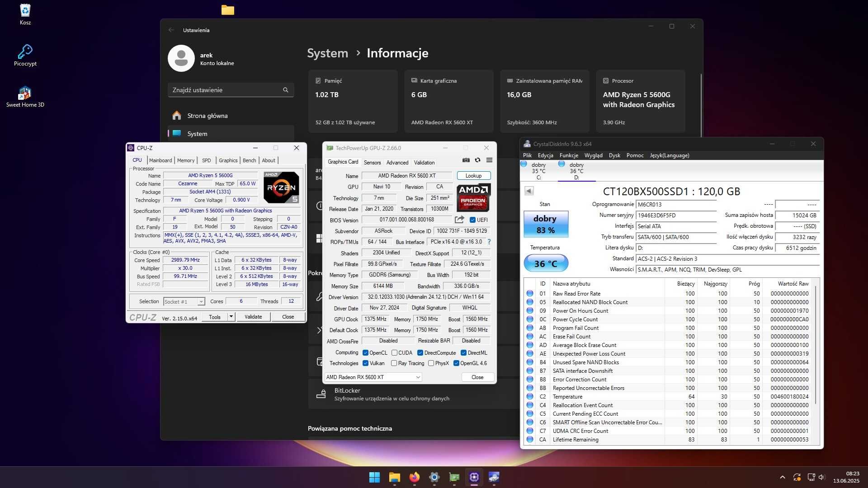Click the System breadcrumb in Settings header

click(x=327, y=53)
